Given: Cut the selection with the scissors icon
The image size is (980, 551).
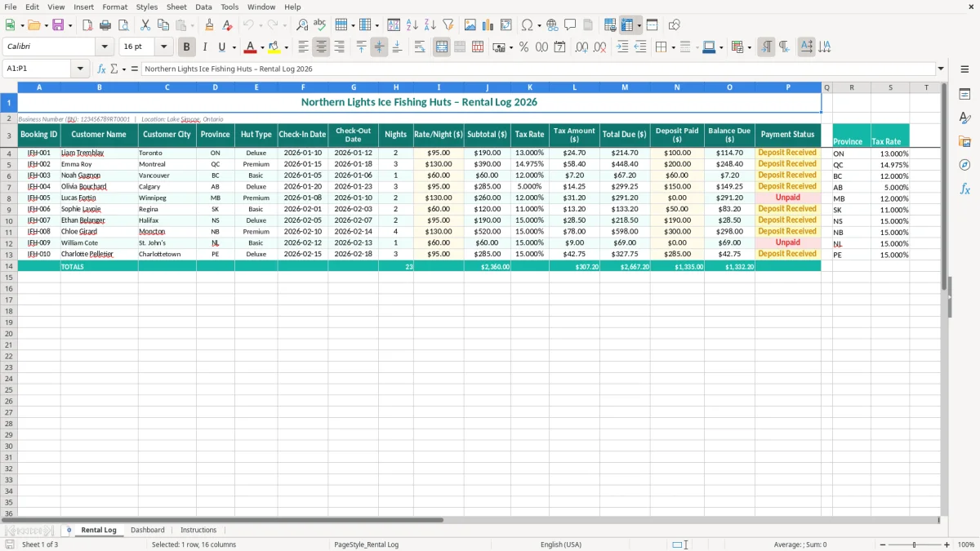Looking at the screenshot, I should coord(145,25).
